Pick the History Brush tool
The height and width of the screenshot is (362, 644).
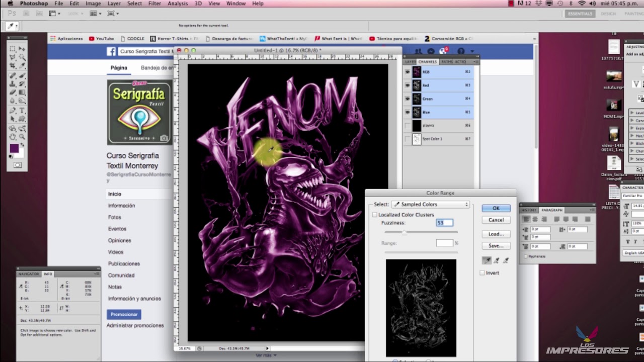(x=22, y=84)
